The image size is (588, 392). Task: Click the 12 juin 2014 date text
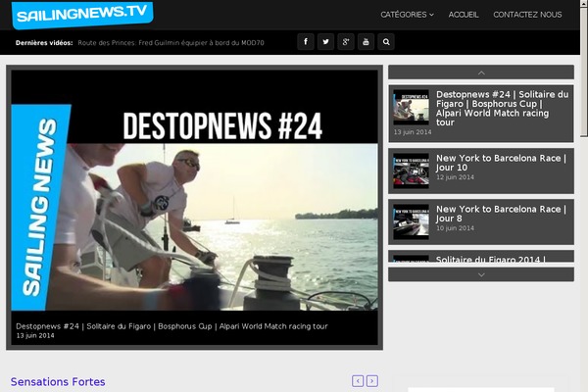click(455, 177)
